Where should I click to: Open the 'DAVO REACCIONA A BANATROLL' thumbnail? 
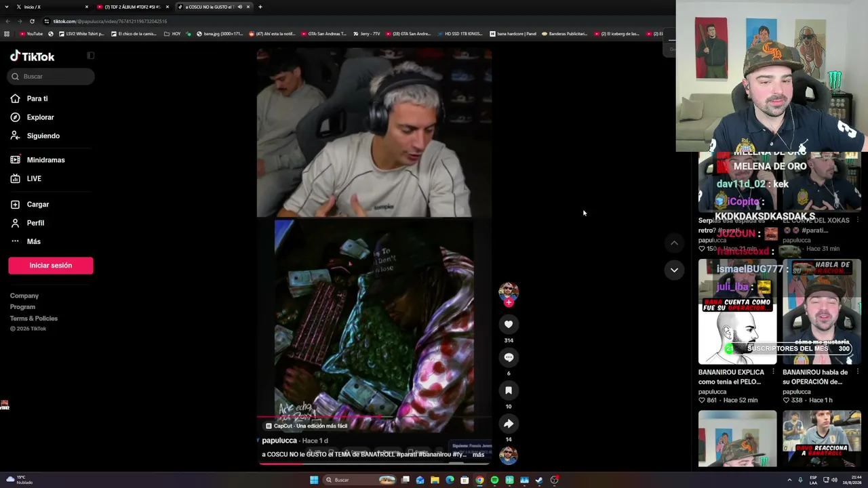pos(821,438)
